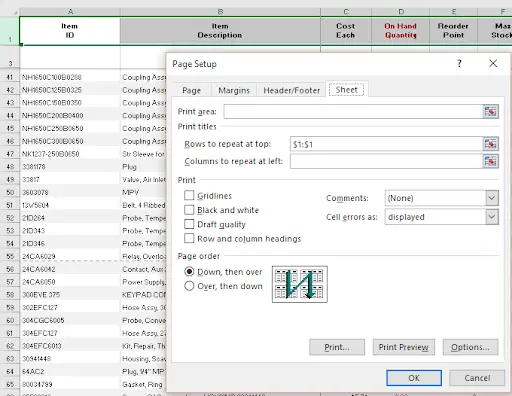Enable the Black and white checkbox
The image size is (512, 396).
189,210
